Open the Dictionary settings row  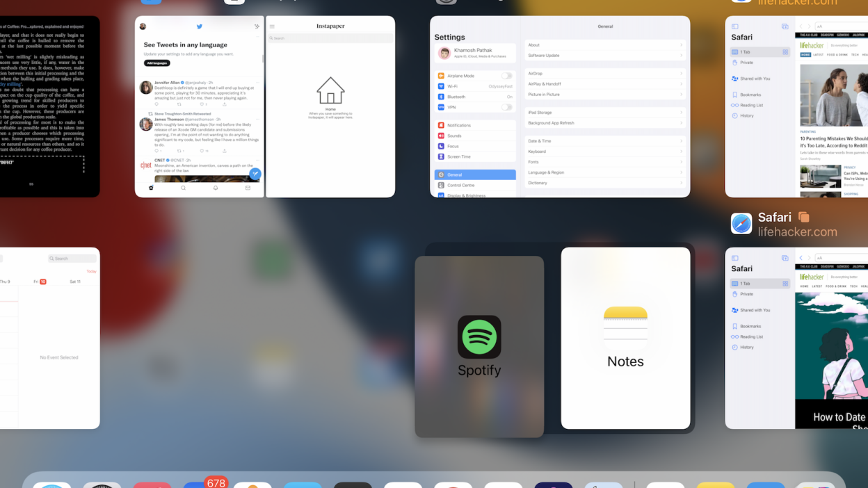coord(605,182)
